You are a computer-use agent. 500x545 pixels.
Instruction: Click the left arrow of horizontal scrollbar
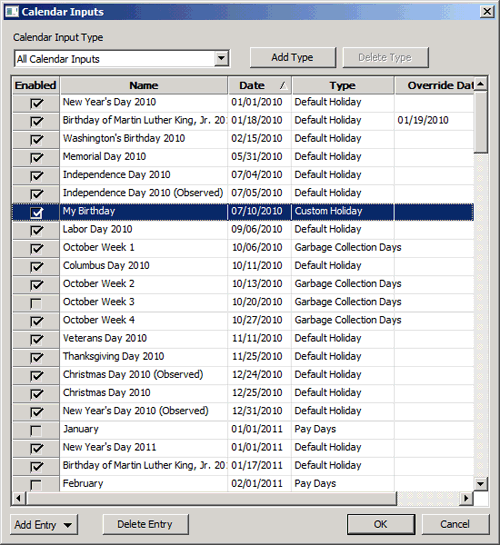point(18,498)
